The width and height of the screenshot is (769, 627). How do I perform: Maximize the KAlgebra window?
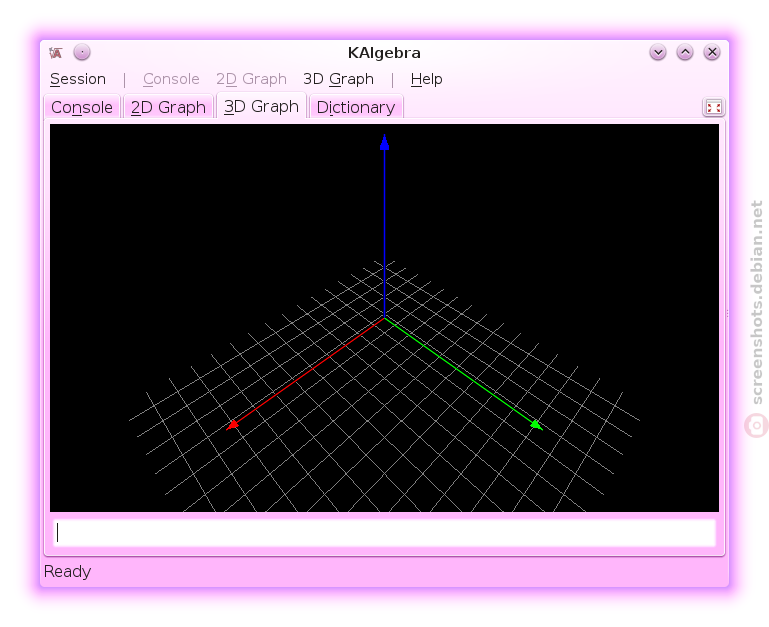tap(685, 52)
